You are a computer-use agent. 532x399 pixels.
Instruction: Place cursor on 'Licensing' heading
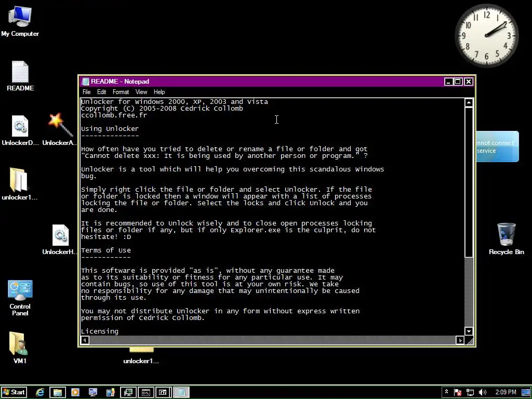tap(100, 331)
